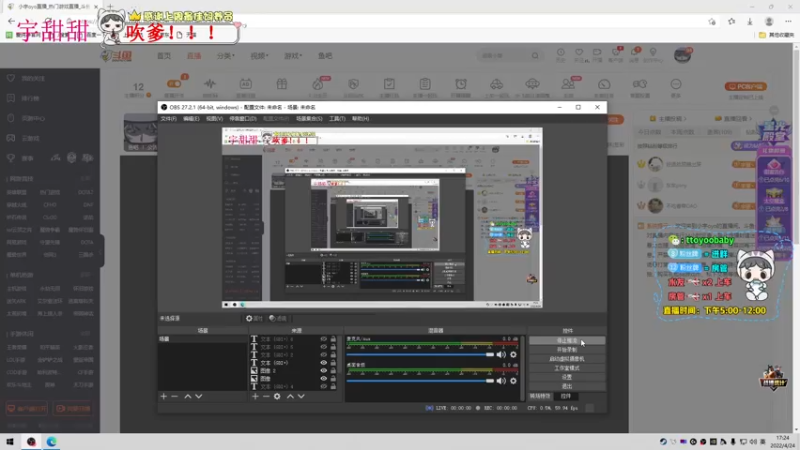Click 开始录制 button in OBS controls
Image resolution: width=800 pixels, height=450 pixels.
pyautogui.click(x=567, y=349)
